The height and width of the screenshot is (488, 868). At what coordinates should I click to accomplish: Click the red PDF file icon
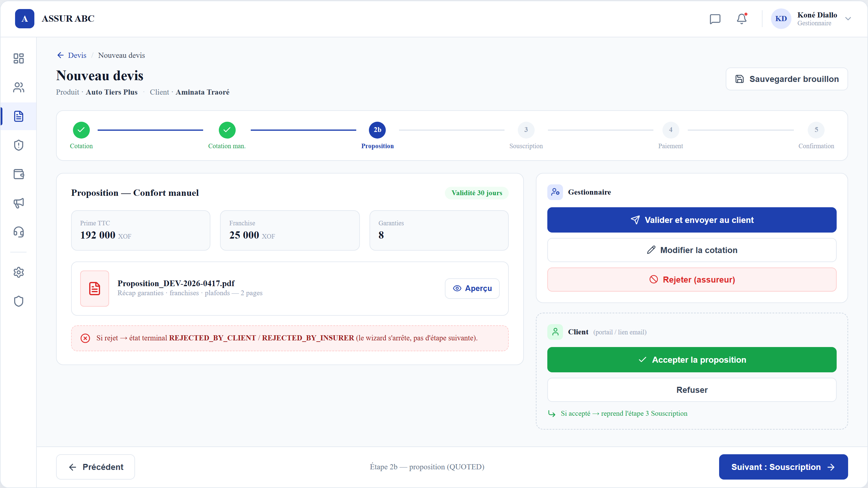pyautogui.click(x=95, y=289)
